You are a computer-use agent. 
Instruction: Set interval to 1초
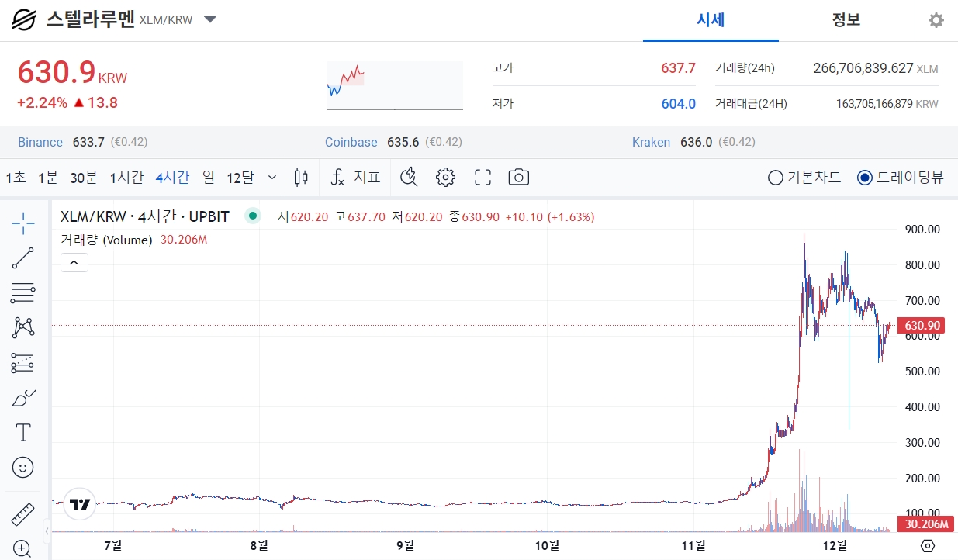click(16, 178)
